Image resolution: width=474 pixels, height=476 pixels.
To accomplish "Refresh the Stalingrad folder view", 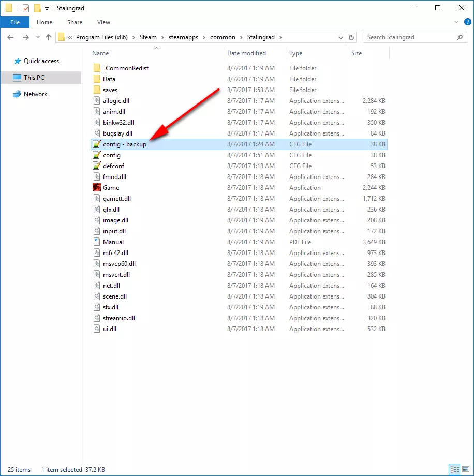I will coord(351,37).
